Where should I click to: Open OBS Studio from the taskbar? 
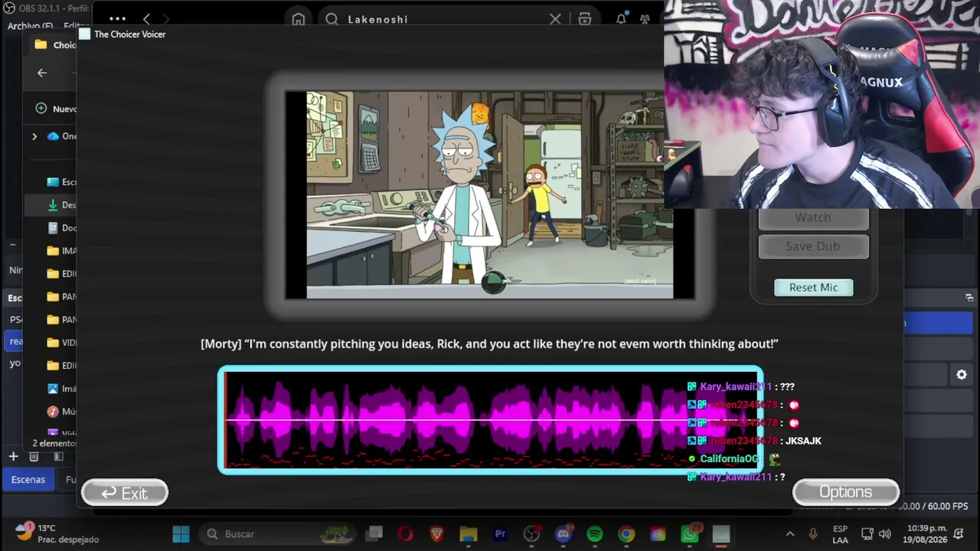pos(532,534)
